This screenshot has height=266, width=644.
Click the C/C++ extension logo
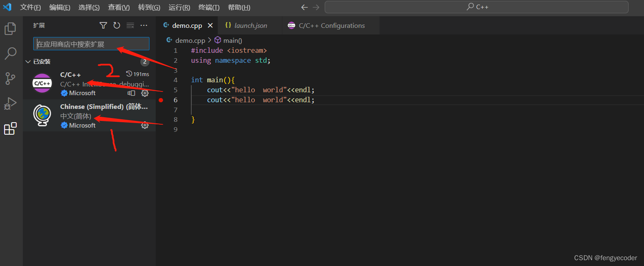[42, 83]
